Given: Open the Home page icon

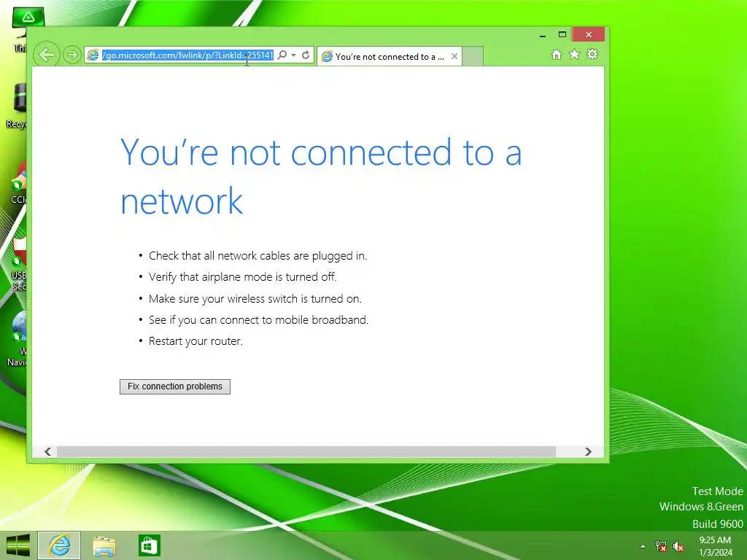Looking at the screenshot, I should click(x=556, y=54).
